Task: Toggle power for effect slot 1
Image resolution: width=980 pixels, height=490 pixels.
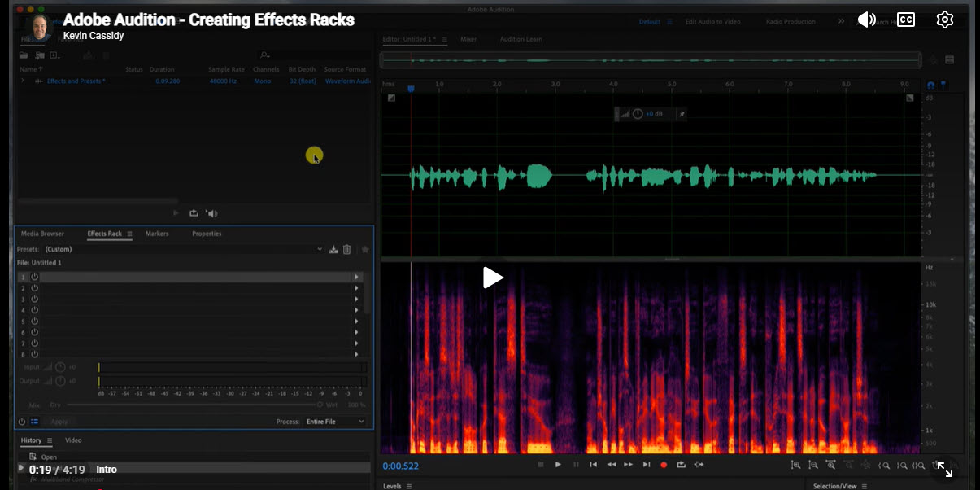Action: pyautogui.click(x=35, y=277)
